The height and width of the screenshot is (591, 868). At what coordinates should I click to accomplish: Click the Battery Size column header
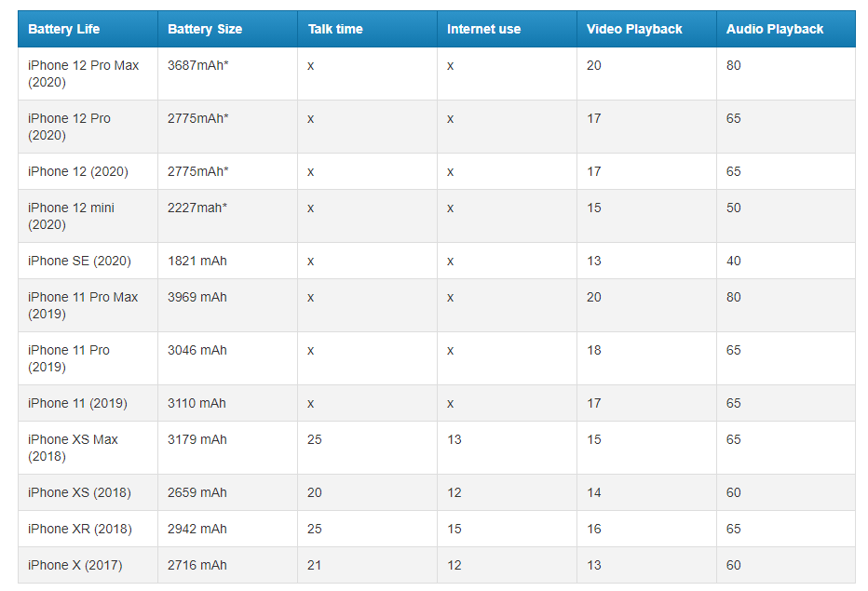coord(205,29)
